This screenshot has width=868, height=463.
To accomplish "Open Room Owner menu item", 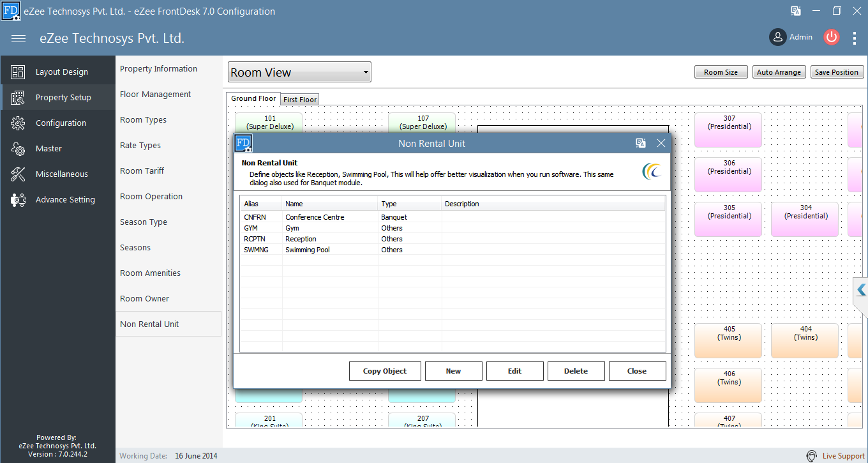I will [x=145, y=299].
